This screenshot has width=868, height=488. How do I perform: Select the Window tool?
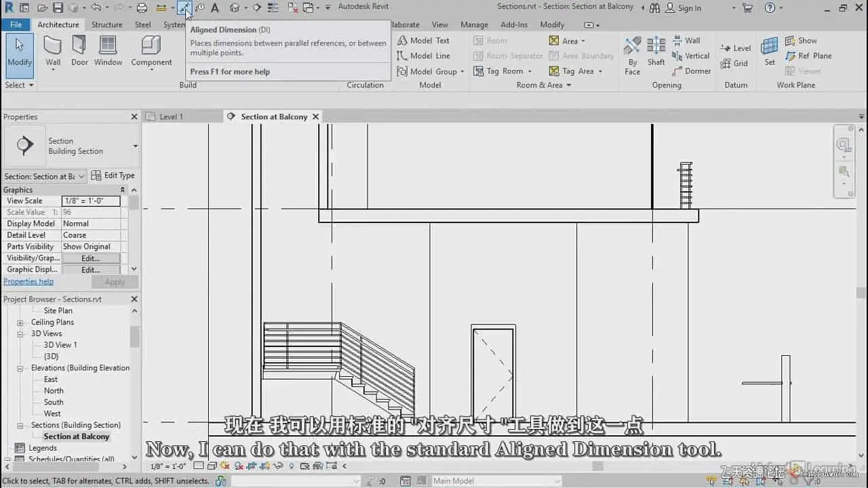[108, 51]
